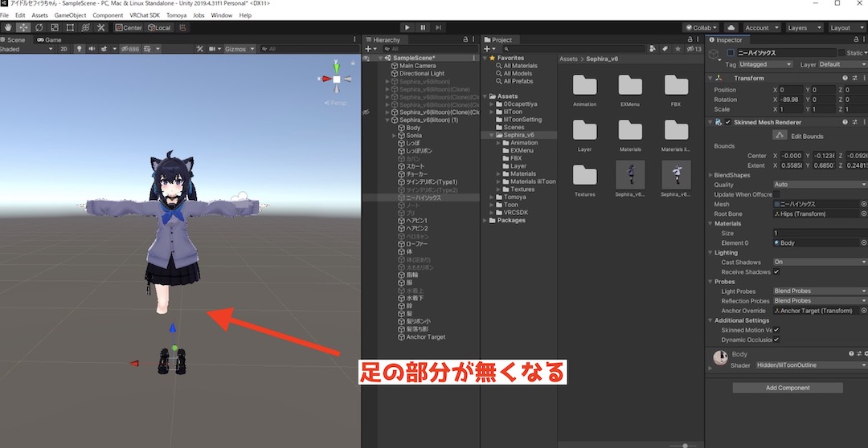Select the Rotate tool
Viewport: 868px width, 448px height.
(39, 27)
